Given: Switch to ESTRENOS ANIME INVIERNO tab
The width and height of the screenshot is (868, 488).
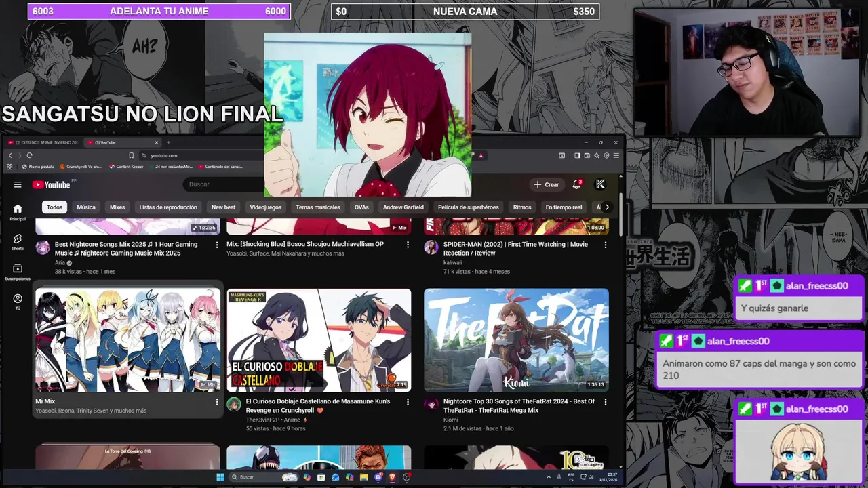Looking at the screenshot, I should [44, 142].
